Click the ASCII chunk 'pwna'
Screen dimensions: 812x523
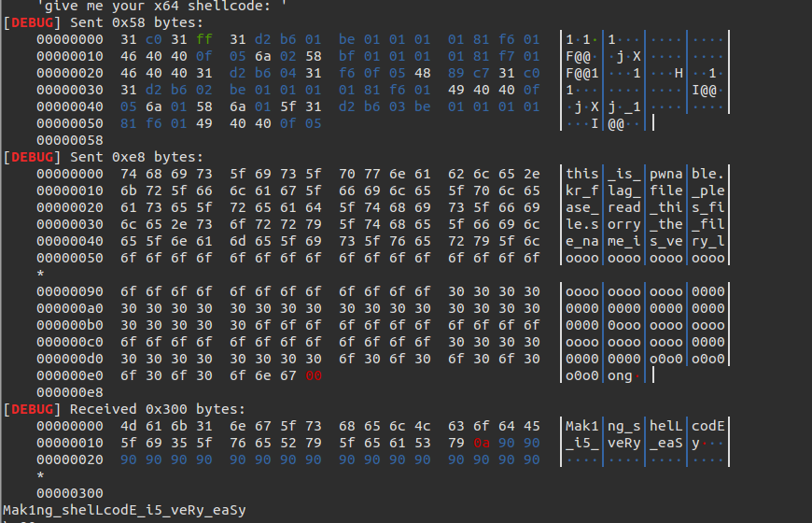(666, 174)
